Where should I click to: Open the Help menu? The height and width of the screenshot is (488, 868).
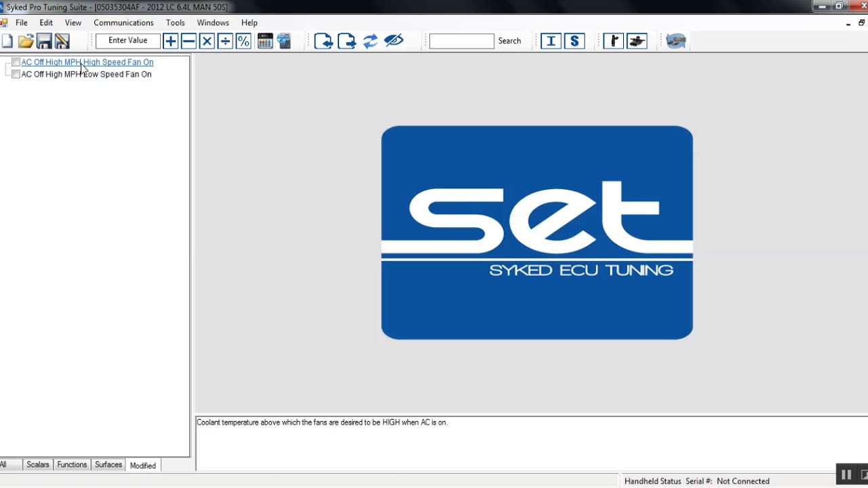(250, 22)
